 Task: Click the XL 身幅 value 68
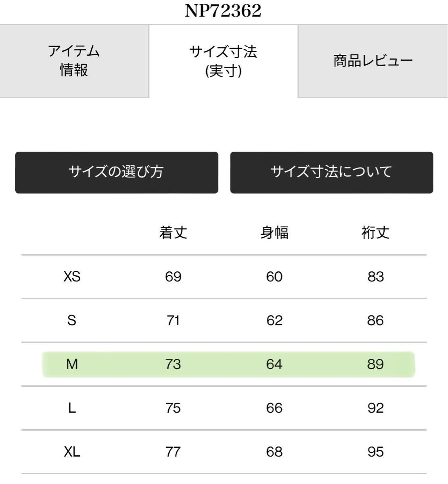pyautogui.click(x=274, y=452)
